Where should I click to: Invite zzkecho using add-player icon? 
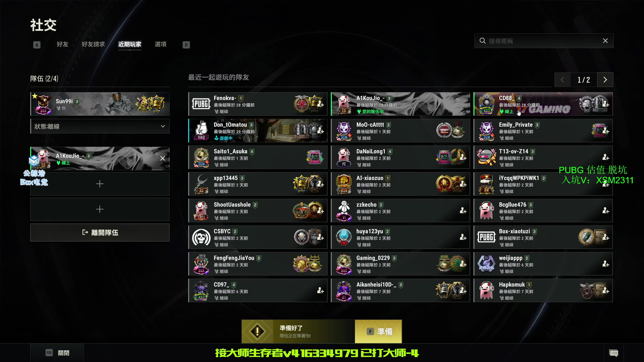(x=463, y=210)
